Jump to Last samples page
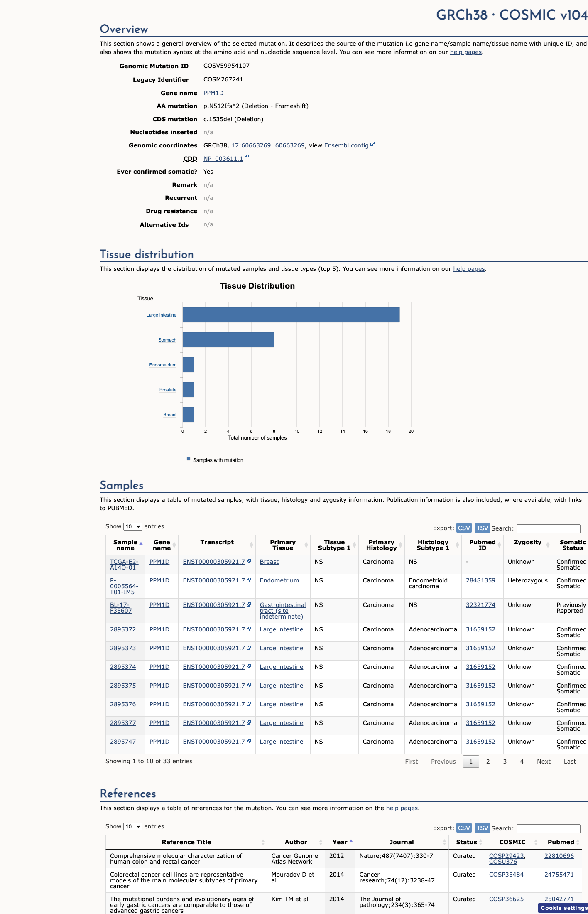Image resolution: width=588 pixels, height=914 pixels. click(x=570, y=762)
